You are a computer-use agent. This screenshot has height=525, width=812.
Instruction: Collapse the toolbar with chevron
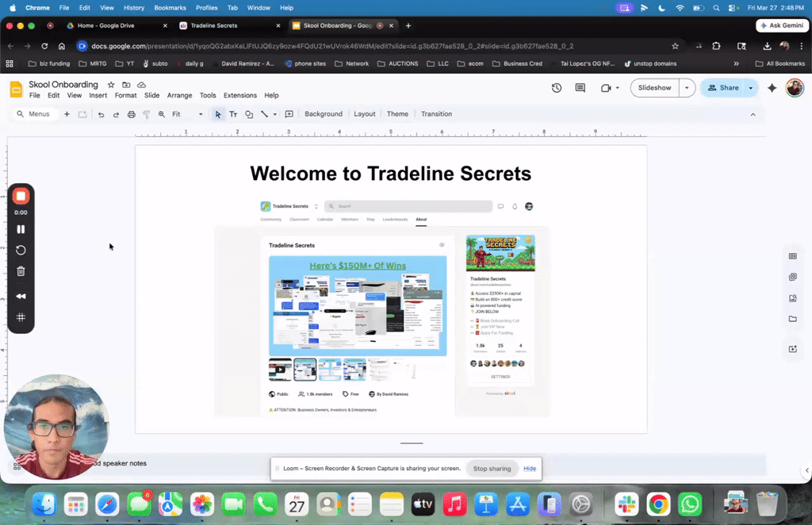pyautogui.click(x=753, y=114)
